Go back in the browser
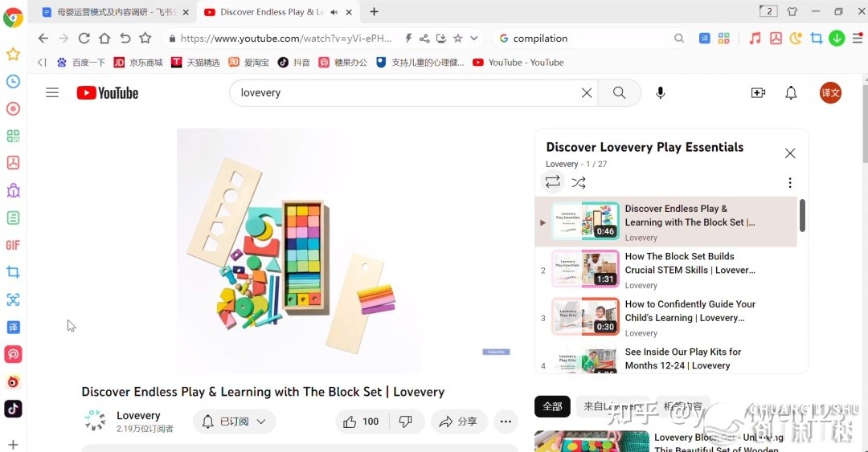 click(x=43, y=39)
